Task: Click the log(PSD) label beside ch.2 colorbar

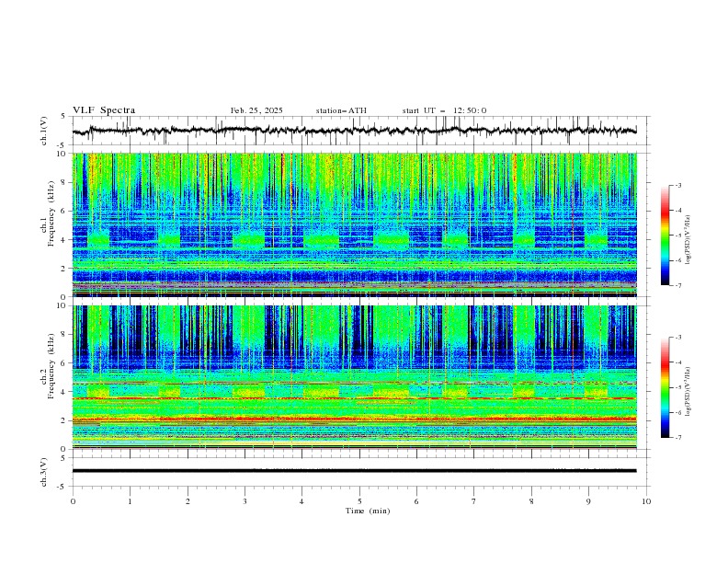Action: click(x=688, y=392)
